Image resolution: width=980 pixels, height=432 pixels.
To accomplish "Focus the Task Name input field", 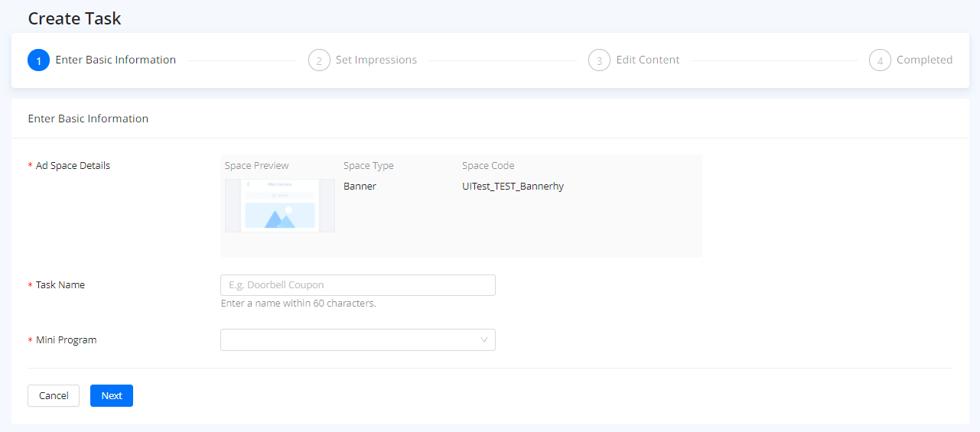I will [x=357, y=285].
